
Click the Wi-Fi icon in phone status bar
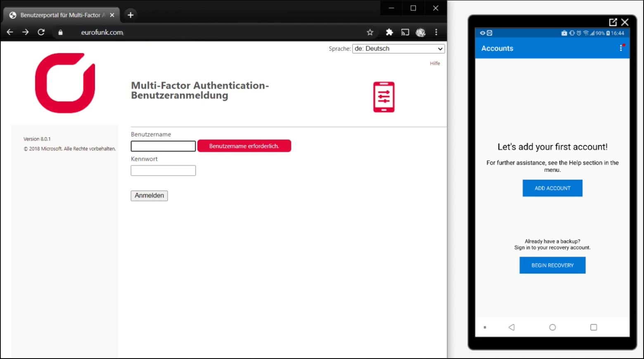(586, 33)
